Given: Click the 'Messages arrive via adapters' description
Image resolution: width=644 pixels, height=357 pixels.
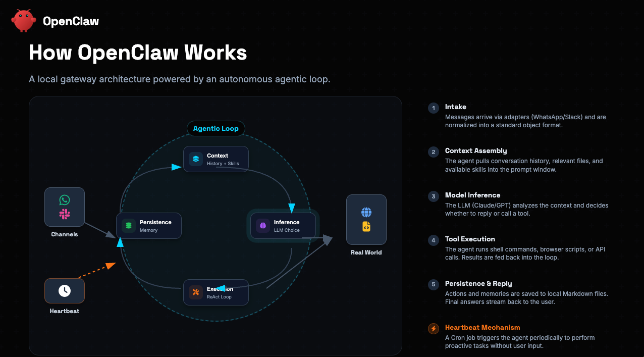Looking at the screenshot, I should 525,121.
